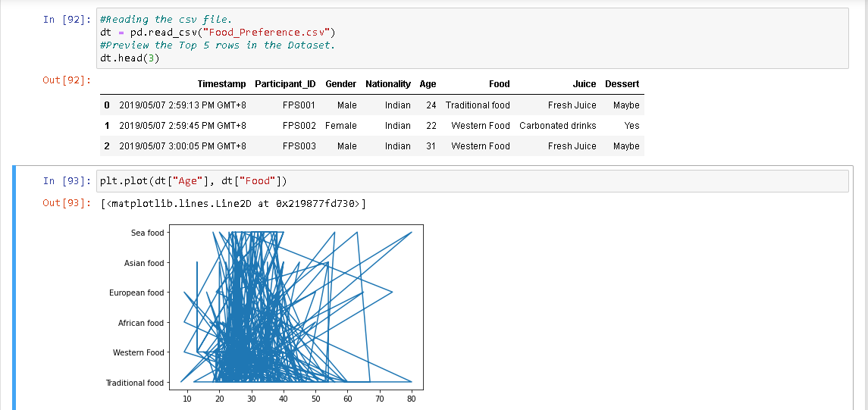
Task: Click the Sea food y-axis label
Action: [148, 233]
